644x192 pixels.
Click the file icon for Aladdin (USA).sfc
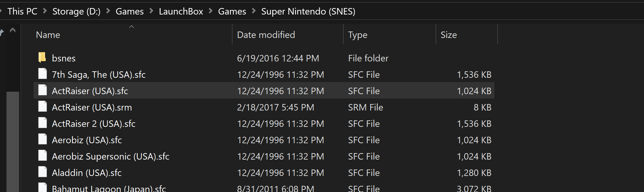[x=42, y=172]
